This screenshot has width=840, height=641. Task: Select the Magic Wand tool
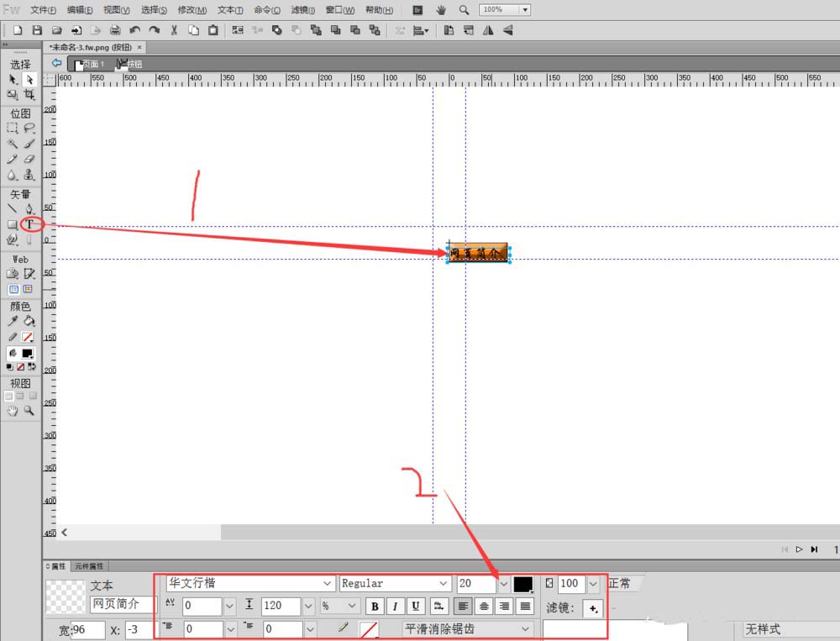pyautogui.click(x=13, y=144)
